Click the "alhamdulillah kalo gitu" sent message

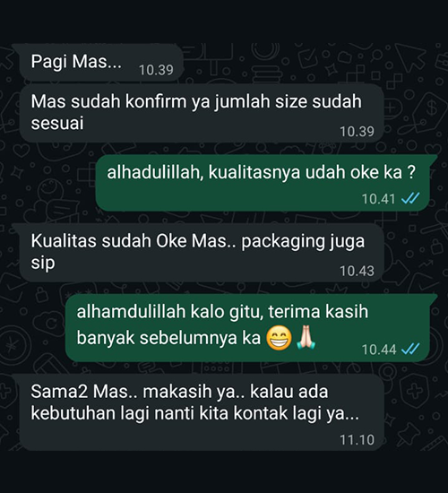(247, 328)
